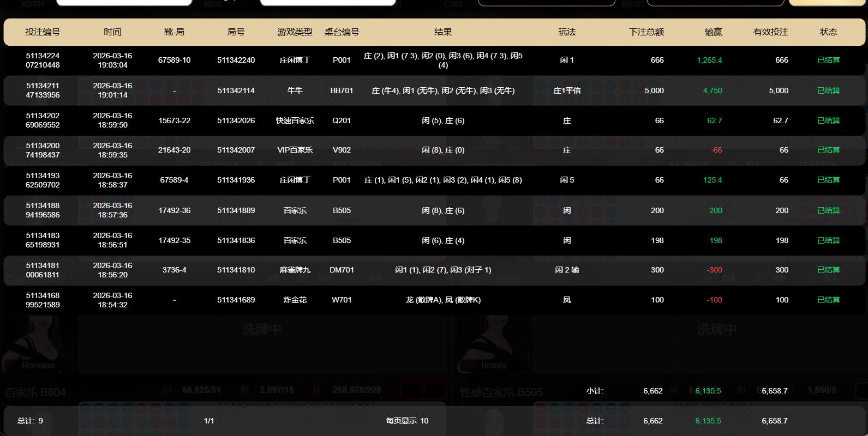Sort by the 时间 column header
The height and width of the screenshot is (436, 868).
pyautogui.click(x=112, y=32)
